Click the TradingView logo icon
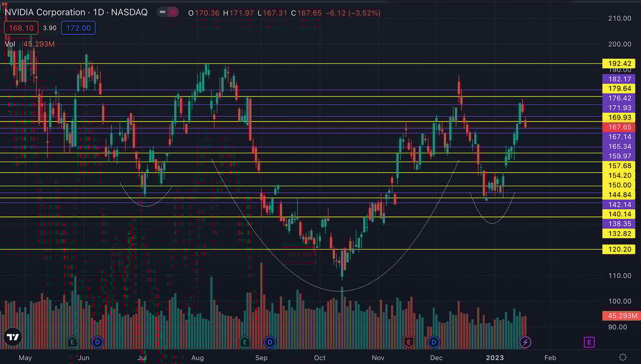 click(13, 337)
